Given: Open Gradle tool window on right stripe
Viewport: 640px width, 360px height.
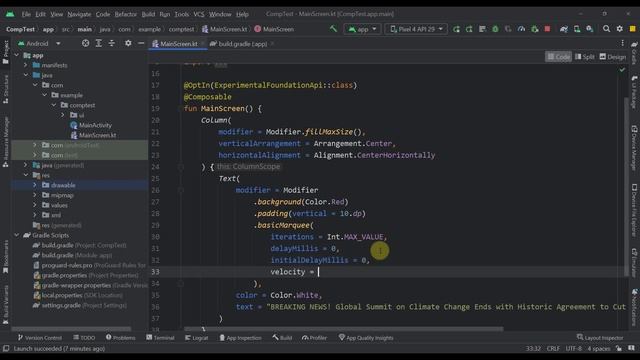Looking at the screenshot, I should tap(634, 53).
